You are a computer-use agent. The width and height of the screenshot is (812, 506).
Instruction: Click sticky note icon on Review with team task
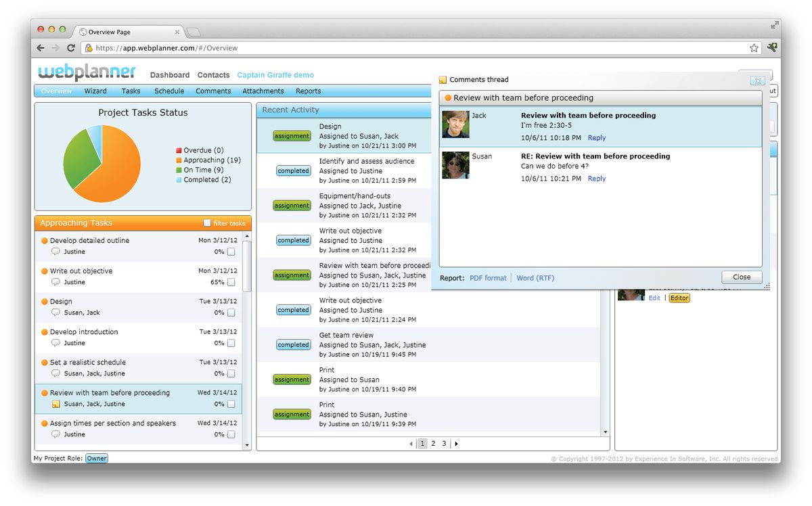[56, 404]
